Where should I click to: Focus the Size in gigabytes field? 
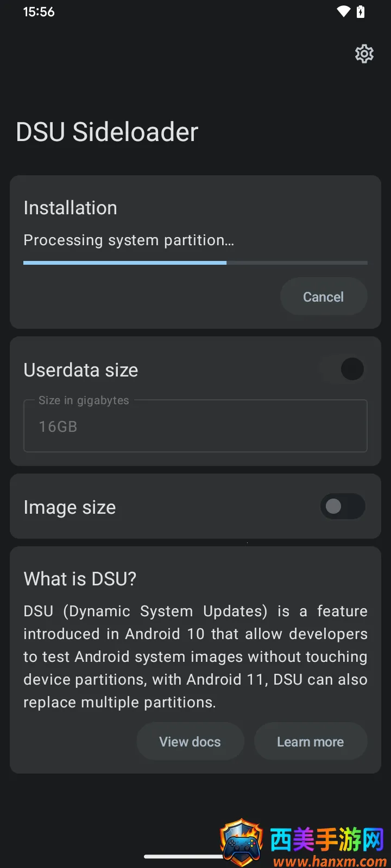point(195,426)
